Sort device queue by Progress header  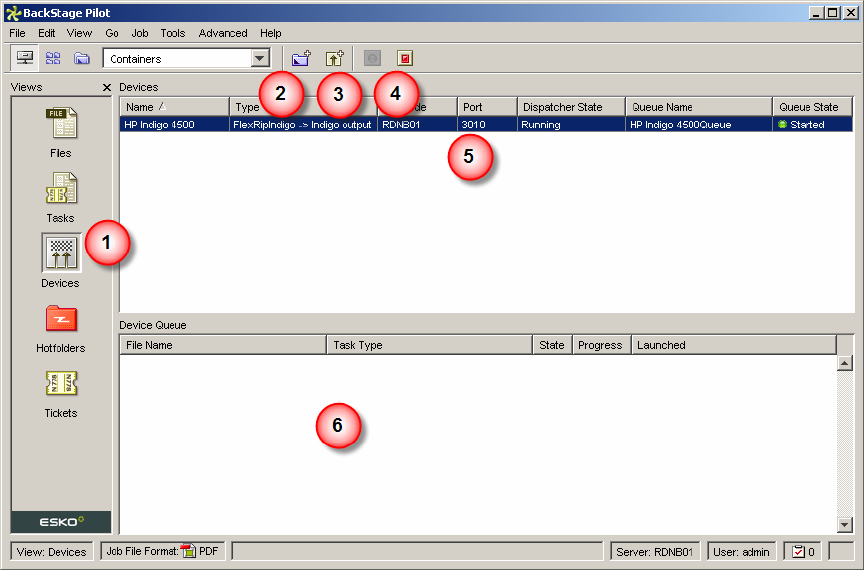602,345
